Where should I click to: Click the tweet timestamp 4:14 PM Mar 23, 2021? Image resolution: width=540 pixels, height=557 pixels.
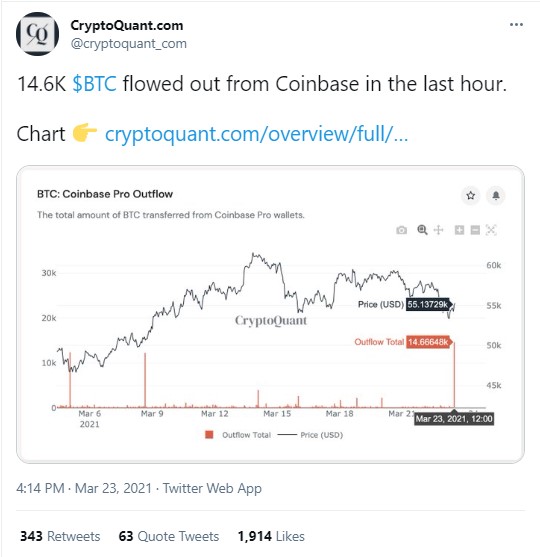pos(84,488)
